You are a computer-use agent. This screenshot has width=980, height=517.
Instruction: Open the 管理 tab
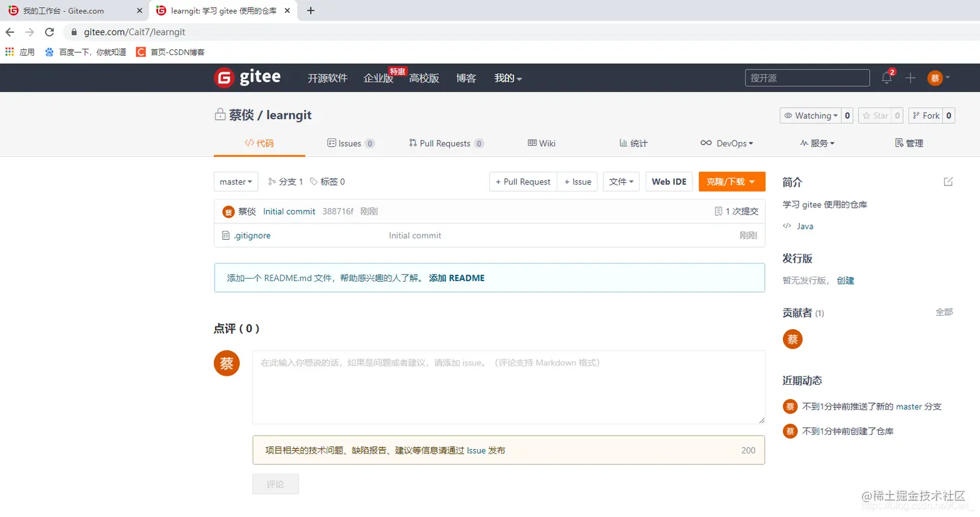click(x=909, y=143)
